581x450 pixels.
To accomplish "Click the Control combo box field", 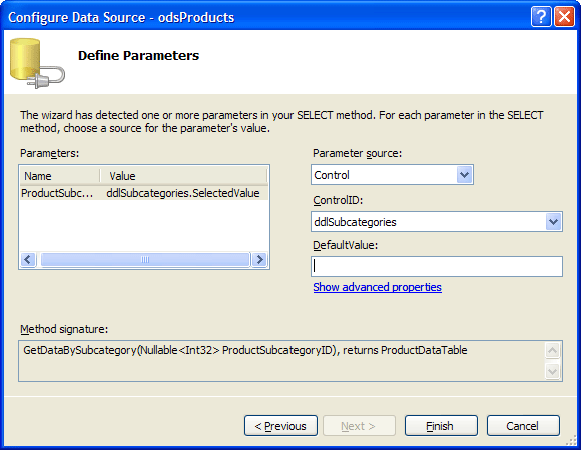I will click(x=392, y=175).
